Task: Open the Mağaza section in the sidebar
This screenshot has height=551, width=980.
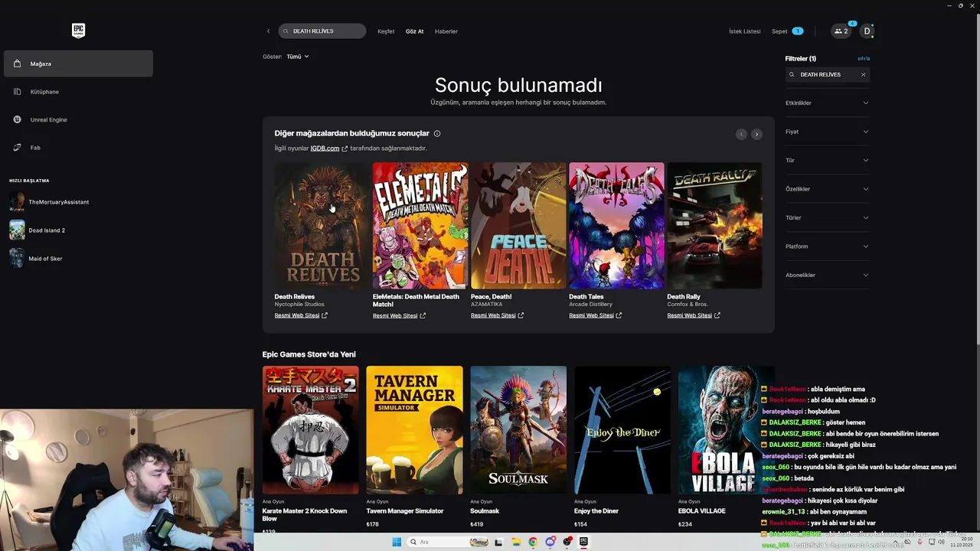Action: click(78, 64)
